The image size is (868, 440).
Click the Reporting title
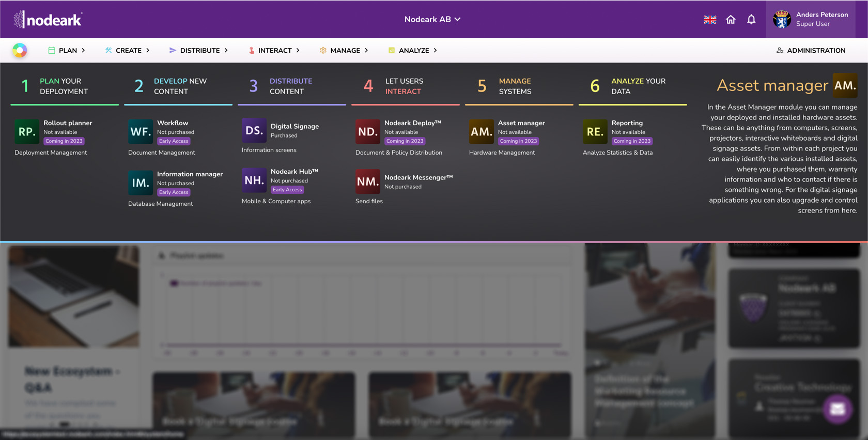coord(627,123)
